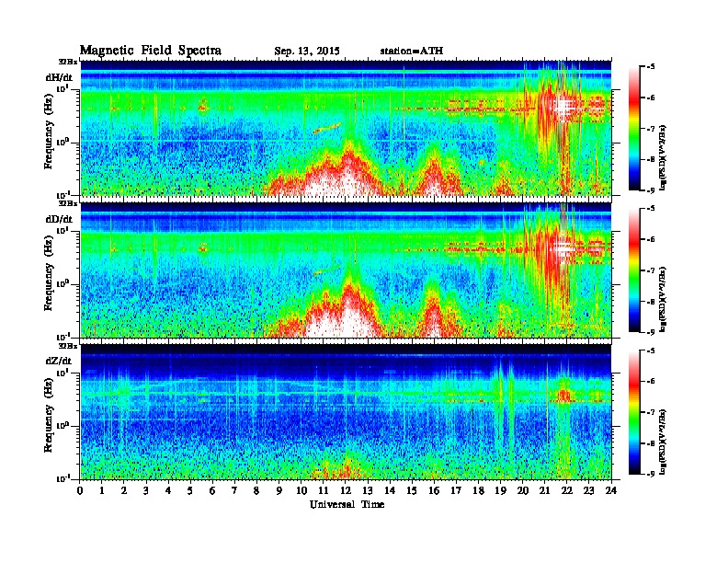Click the -5 value on dH/dt color bar

651,67
